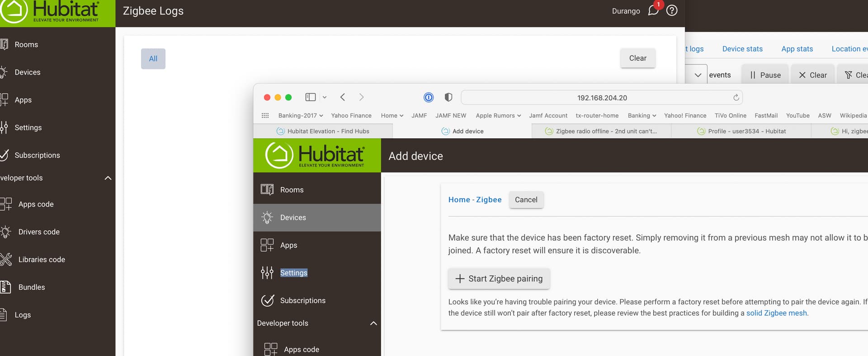Click the Cancel button on Add device
868x356 pixels.
pos(526,200)
